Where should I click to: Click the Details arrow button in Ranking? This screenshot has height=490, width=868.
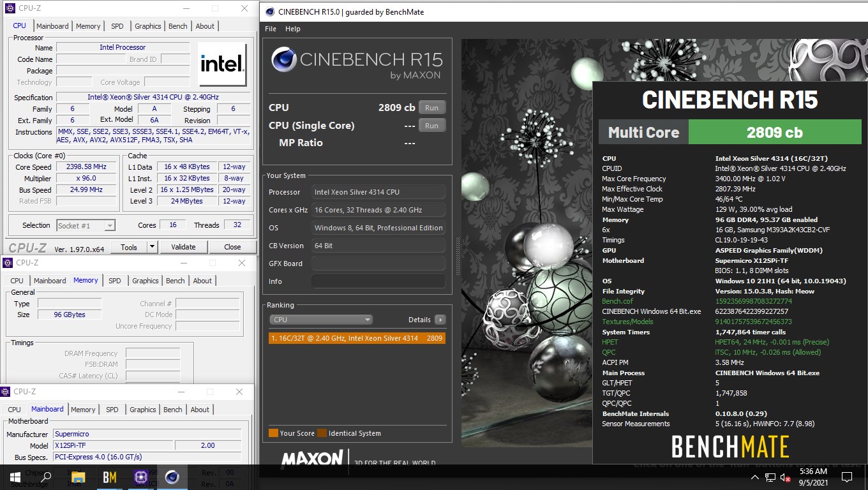(440, 320)
